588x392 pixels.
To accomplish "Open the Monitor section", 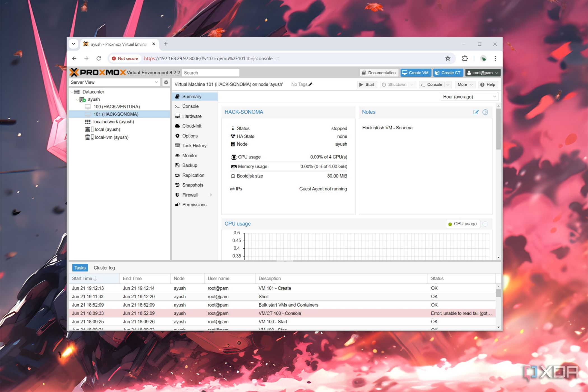I will tap(195, 155).
